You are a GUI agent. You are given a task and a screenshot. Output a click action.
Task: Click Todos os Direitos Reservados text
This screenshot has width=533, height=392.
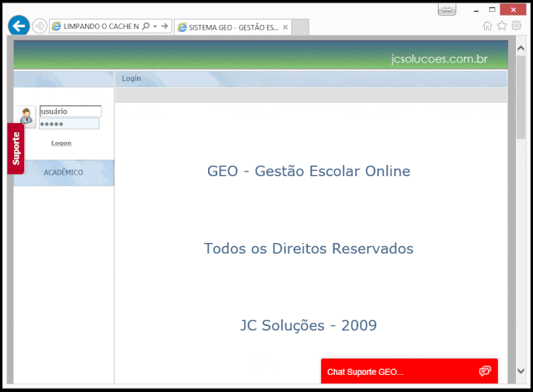point(309,249)
